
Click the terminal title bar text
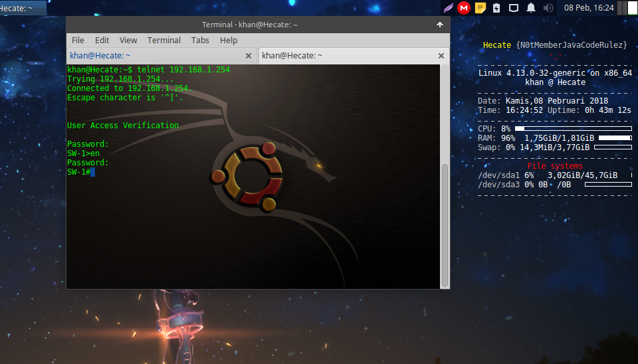pos(249,25)
